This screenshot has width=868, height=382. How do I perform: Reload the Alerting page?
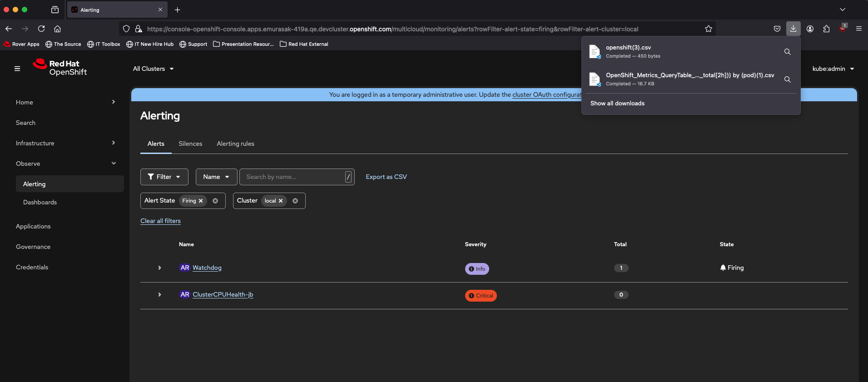41,29
